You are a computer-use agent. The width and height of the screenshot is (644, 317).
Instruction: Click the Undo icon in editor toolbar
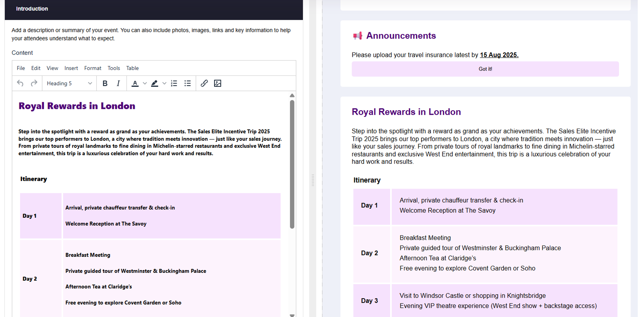[20, 84]
